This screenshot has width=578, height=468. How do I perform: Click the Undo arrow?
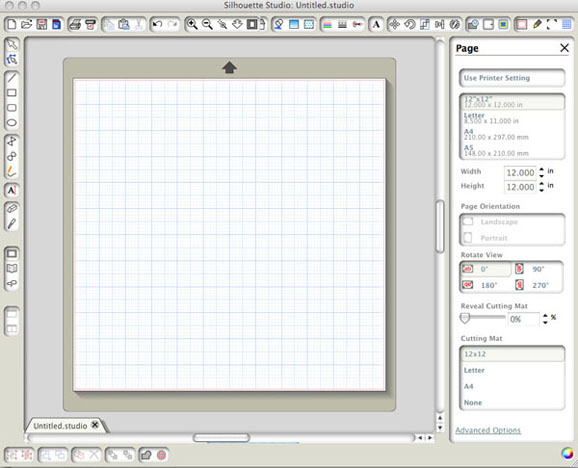(157, 25)
